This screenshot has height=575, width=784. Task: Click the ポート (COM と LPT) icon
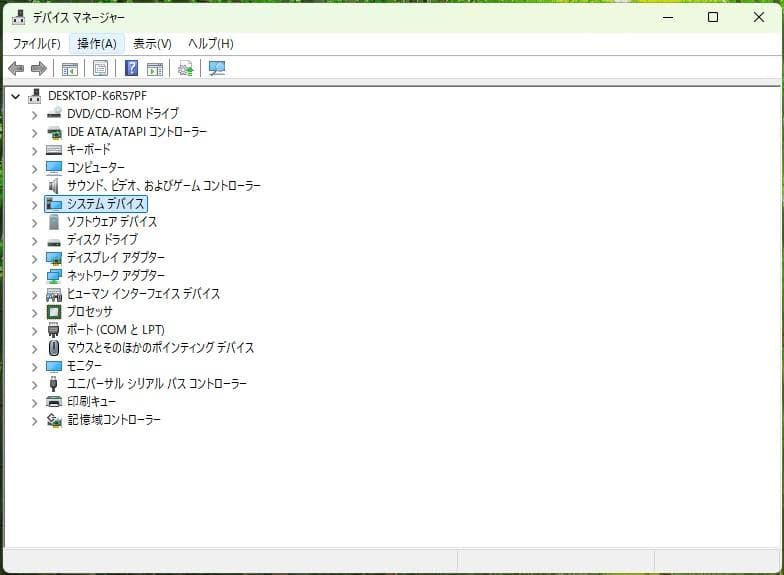pyautogui.click(x=54, y=330)
